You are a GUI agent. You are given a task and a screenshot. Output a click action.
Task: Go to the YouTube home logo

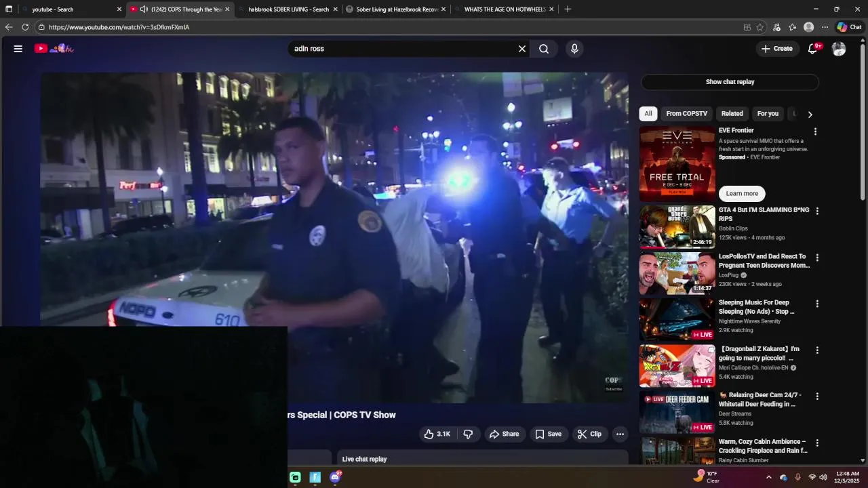[54, 49]
